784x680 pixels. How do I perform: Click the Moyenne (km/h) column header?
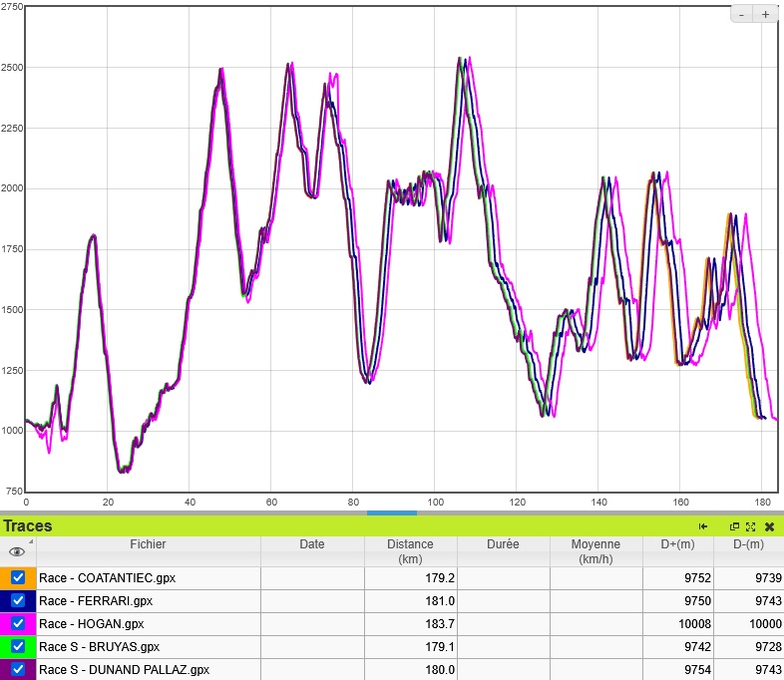tap(595, 551)
